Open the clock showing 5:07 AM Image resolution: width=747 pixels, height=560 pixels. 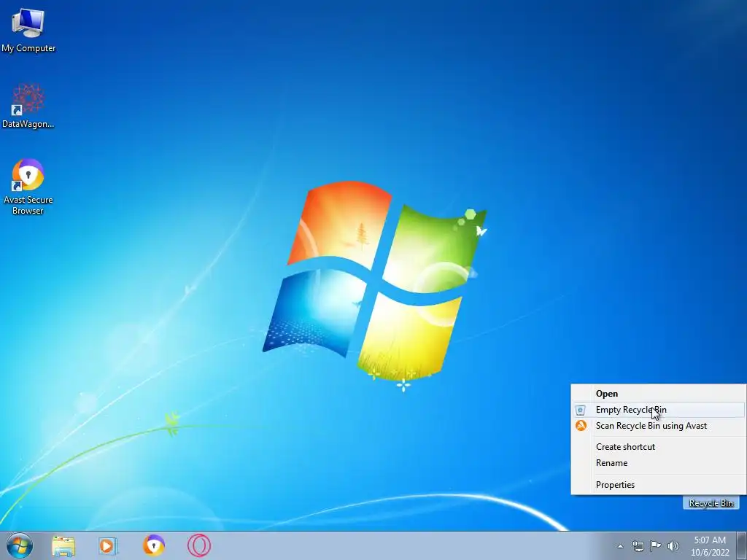(x=710, y=546)
